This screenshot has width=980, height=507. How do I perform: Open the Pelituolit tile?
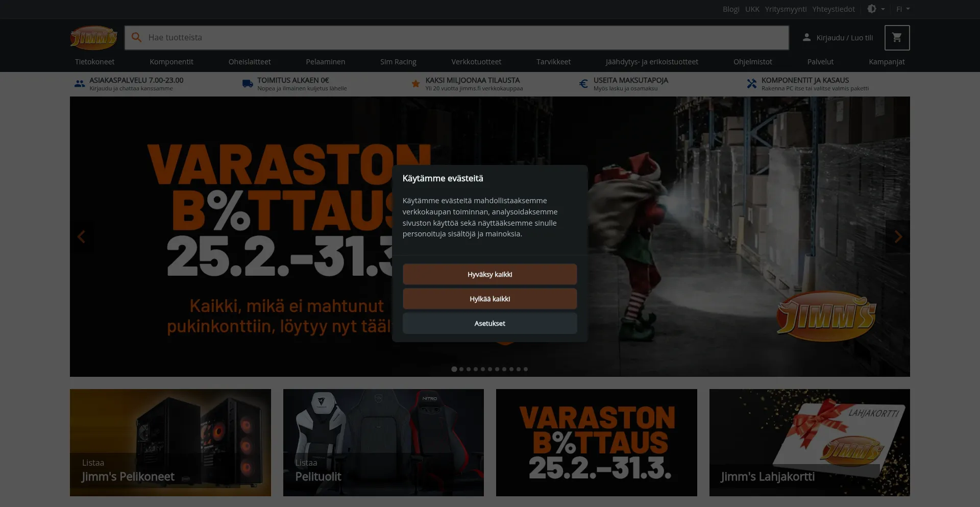click(383, 443)
